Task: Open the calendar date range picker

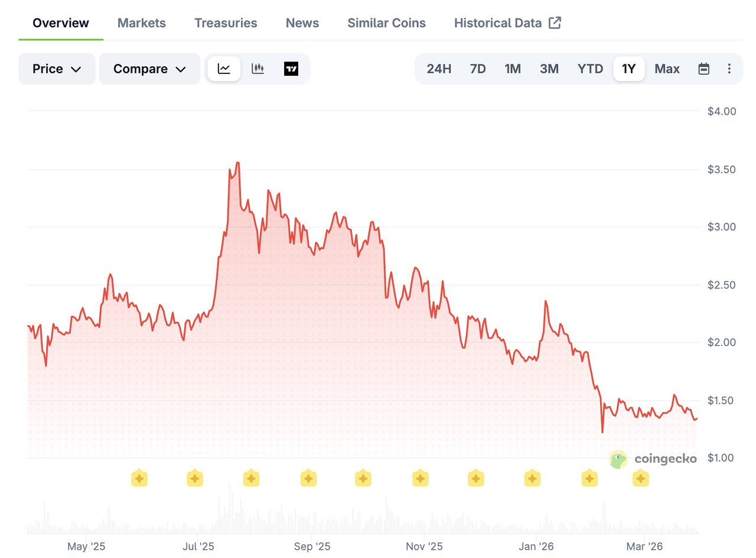Action: (703, 69)
